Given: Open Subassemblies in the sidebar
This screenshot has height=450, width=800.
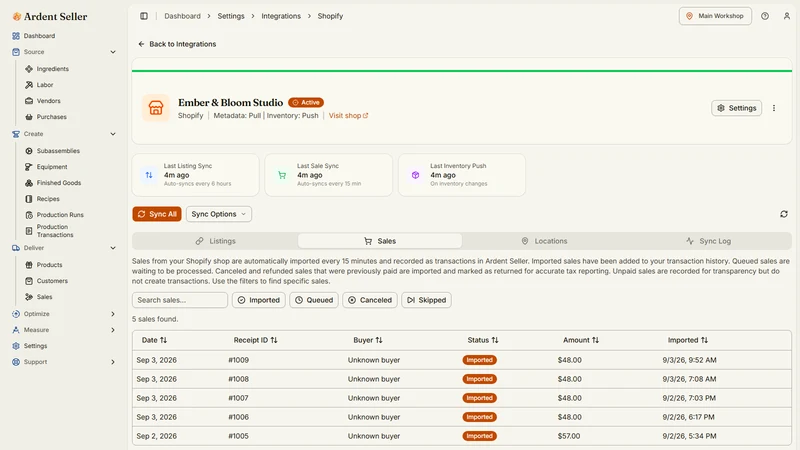Looking at the screenshot, I should tap(58, 151).
